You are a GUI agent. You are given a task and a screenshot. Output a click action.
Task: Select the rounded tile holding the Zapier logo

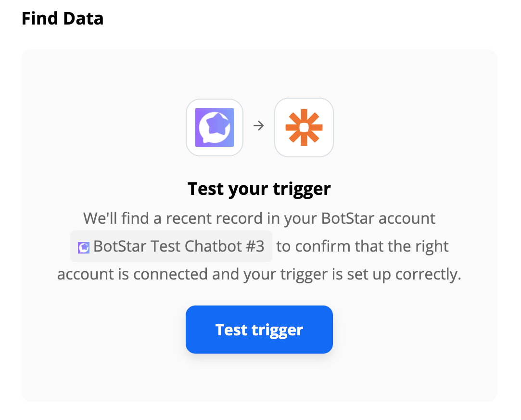tap(304, 127)
